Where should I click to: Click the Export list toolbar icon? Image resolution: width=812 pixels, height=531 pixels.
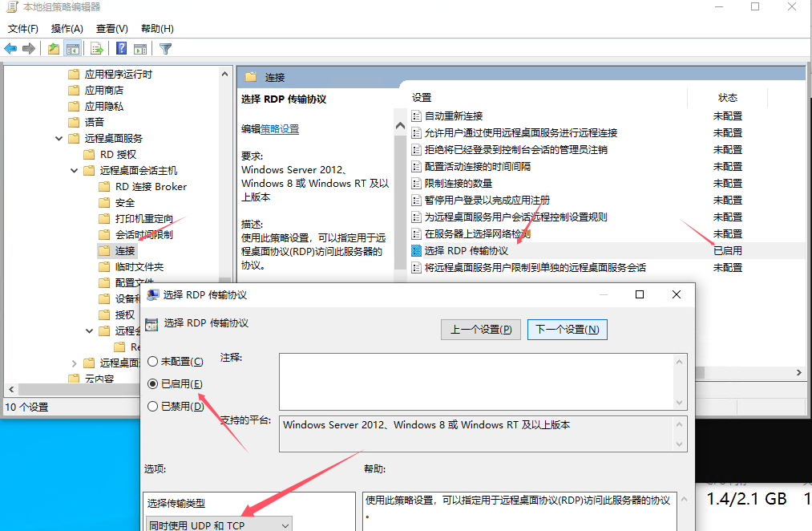[x=96, y=49]
